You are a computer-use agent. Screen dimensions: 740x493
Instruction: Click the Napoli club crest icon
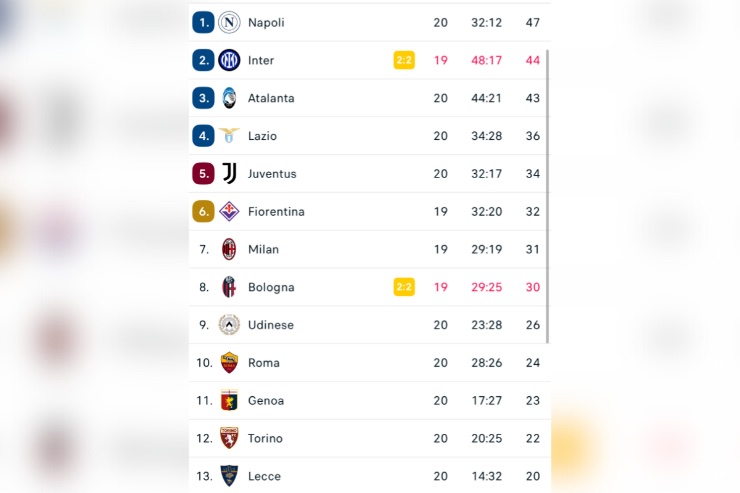[230, 22]
